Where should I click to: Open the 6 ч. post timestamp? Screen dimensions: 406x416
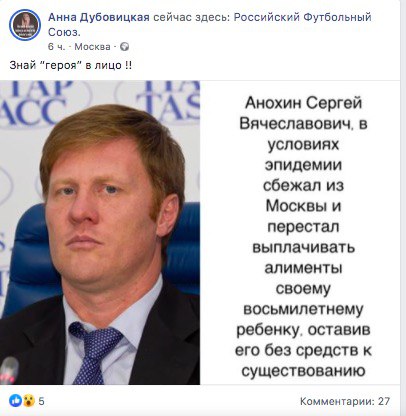click(x=57, y=47)
